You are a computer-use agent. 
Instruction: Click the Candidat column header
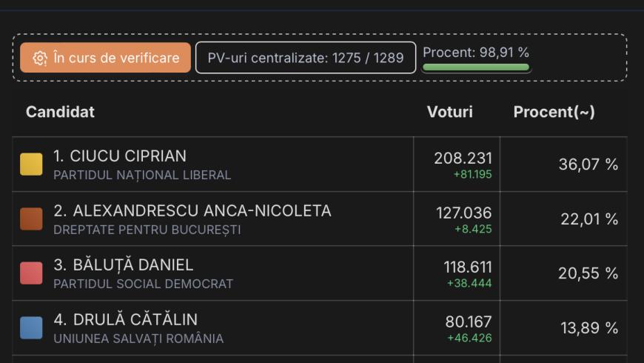(x=60, y=112)
